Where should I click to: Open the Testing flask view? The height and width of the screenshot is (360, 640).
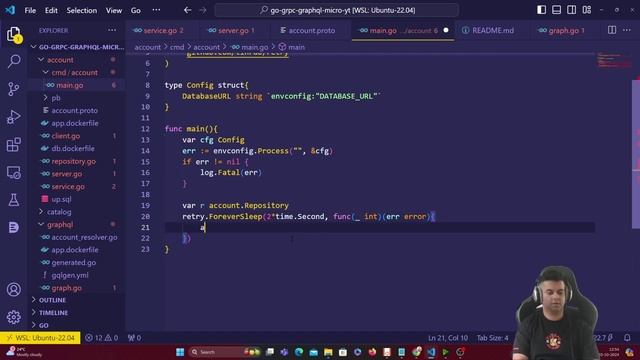[13, 200]
